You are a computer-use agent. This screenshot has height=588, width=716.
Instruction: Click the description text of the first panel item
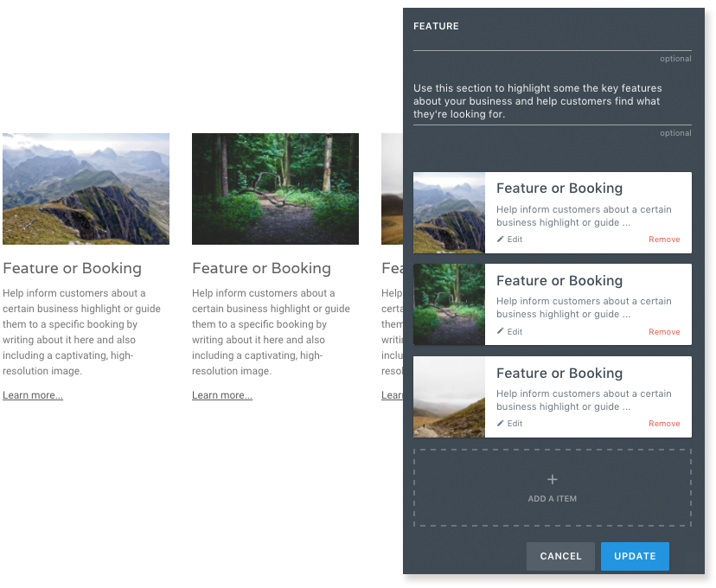(x=584, y=216)
